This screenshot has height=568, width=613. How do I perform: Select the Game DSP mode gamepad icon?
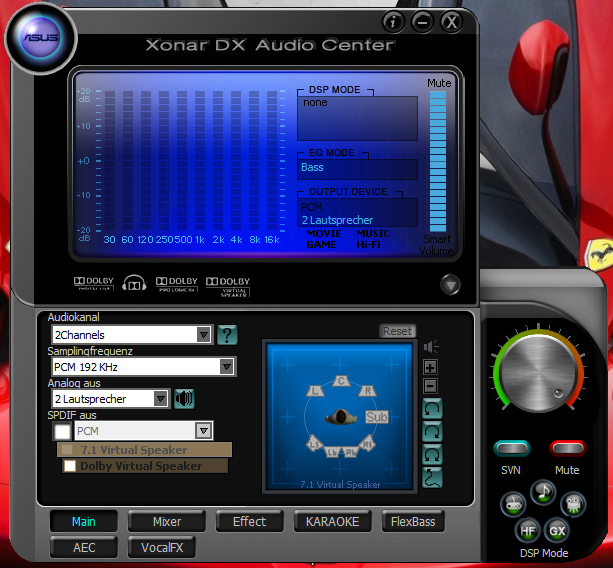point(513,504)
